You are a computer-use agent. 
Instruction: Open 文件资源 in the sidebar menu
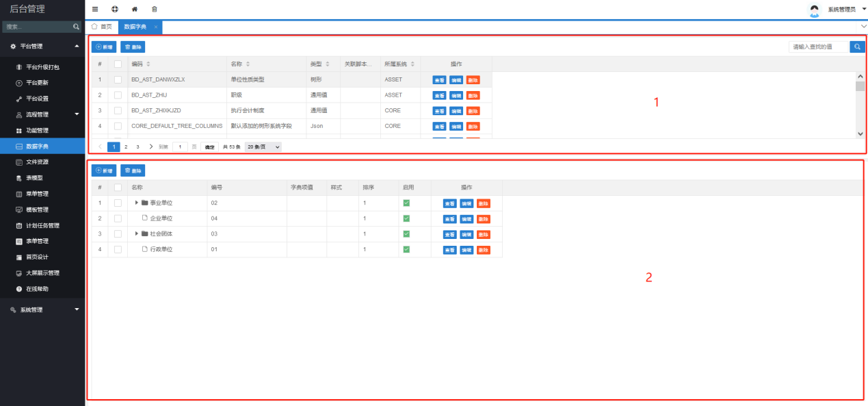tap(37, 162)
